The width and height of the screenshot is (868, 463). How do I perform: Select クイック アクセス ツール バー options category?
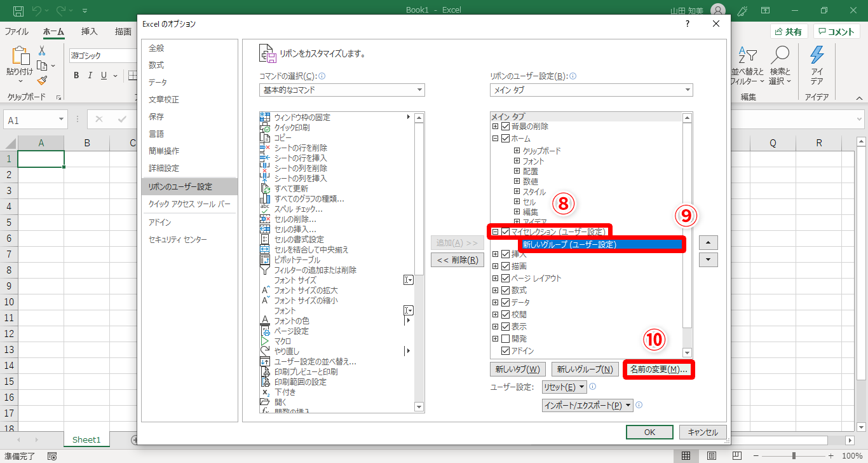(189, 204)
